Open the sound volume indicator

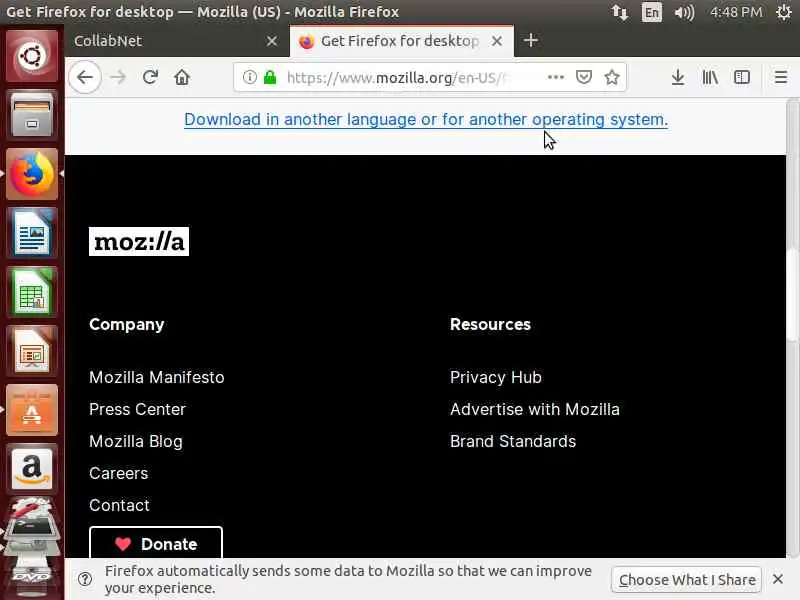tap(684, 12)
